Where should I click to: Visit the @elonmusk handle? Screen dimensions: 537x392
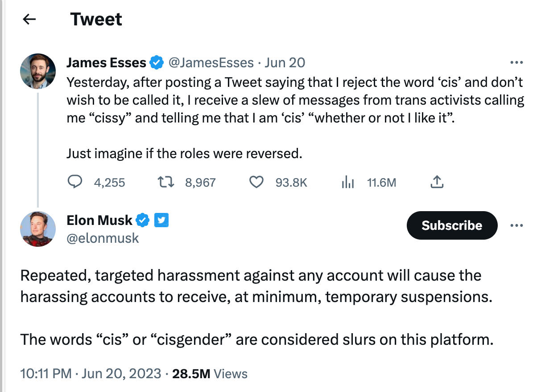[103, 238]
